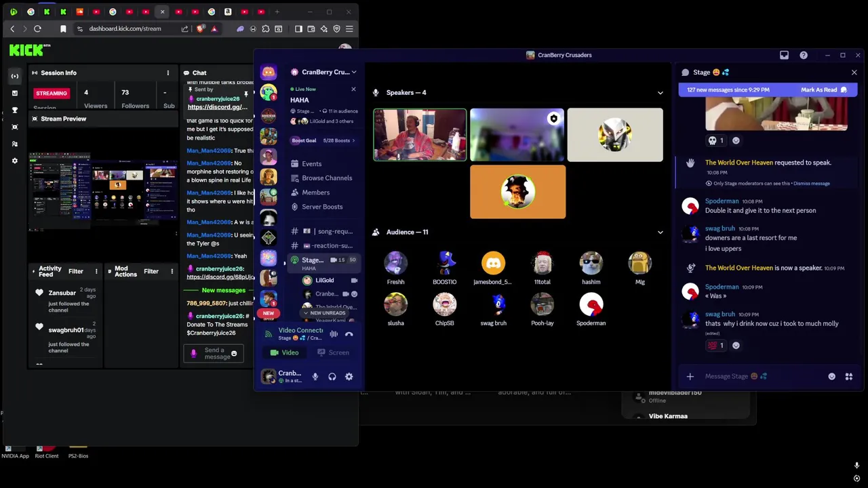Open Mod Actions Filter
868x488 pixels.
[x=151, y=272]
